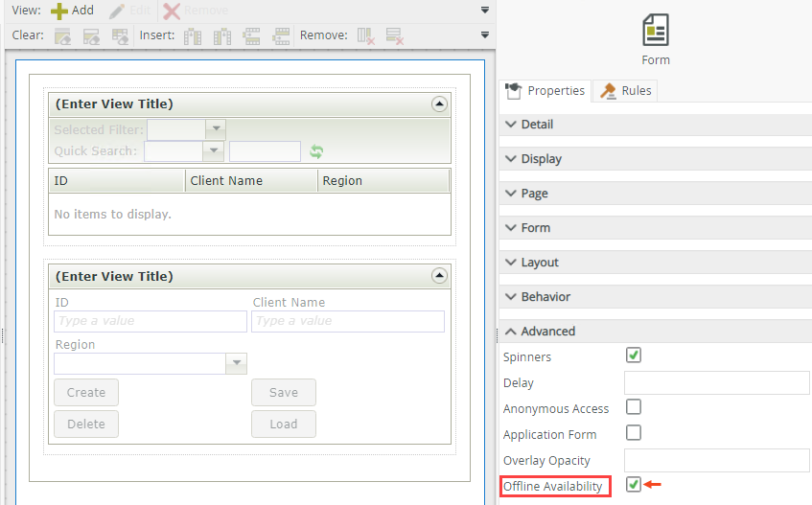Click the Edit view pencil button
This screenshot has height=505, width=812.
pos(129,11)
